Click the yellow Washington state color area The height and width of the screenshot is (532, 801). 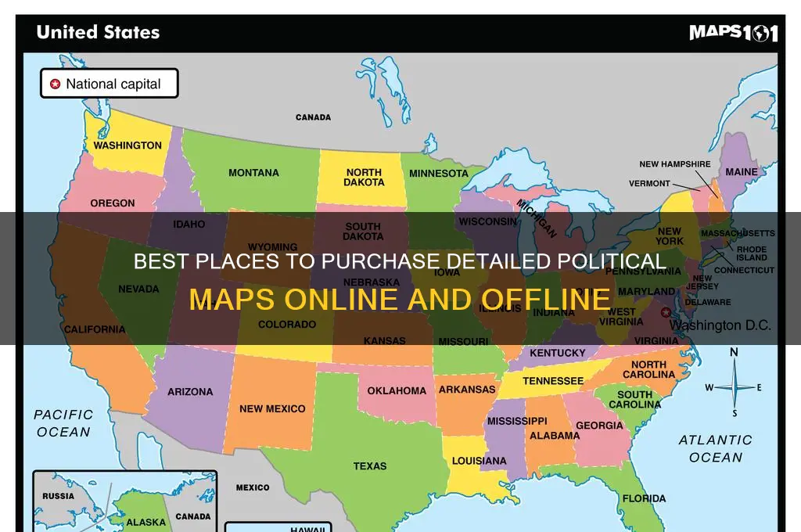click(x=128, y=146)
